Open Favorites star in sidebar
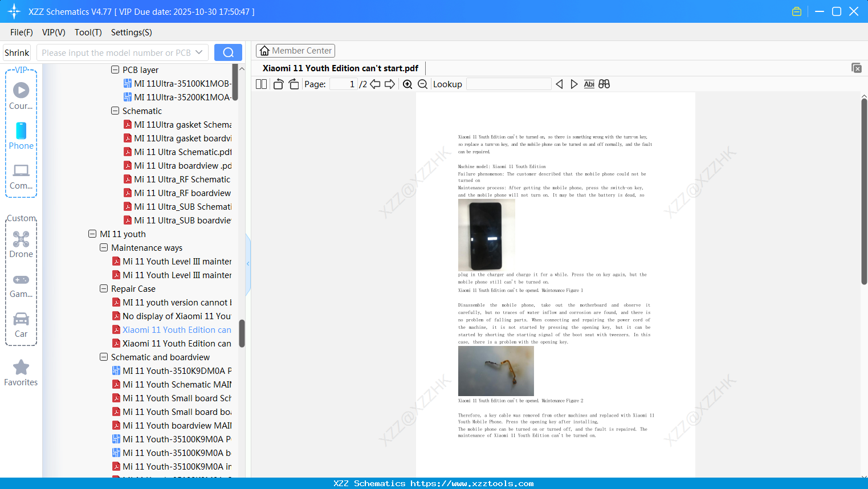 (x=21, y=373)
